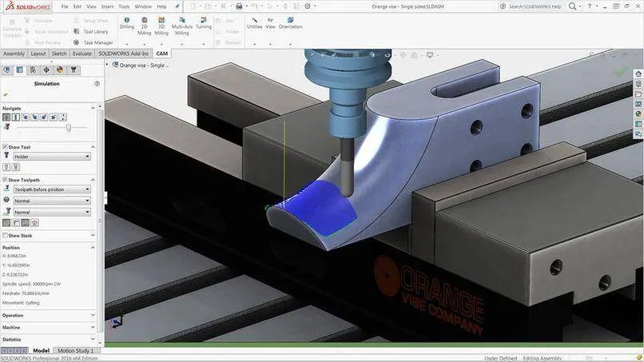Viewport: 644px width, 362px height.
Task: Open the Turning operations tool
Action: [203, 23]
